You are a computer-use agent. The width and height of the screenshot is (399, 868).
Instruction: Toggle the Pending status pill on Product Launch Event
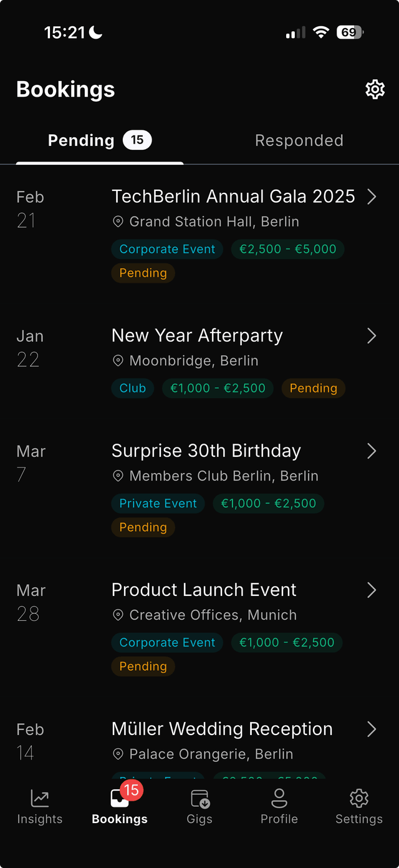[x=143, y=666]
